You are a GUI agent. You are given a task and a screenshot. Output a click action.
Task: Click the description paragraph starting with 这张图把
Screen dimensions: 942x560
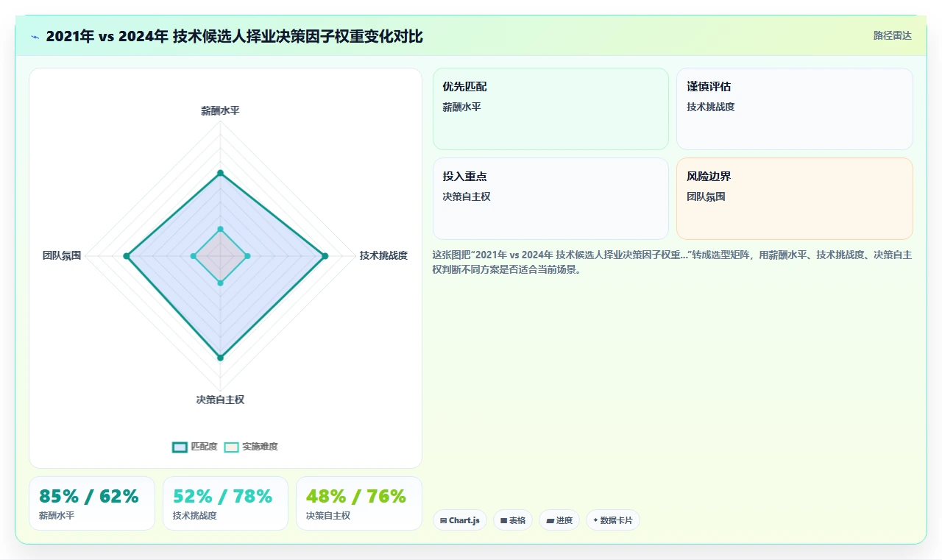pyautogui.click(x=673, y=262)
